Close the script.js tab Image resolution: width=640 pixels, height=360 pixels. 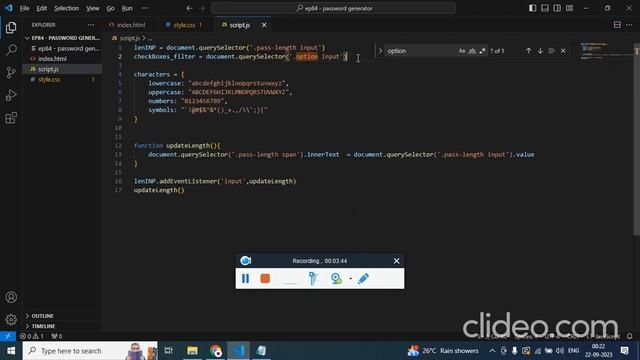tap(264, 25)
